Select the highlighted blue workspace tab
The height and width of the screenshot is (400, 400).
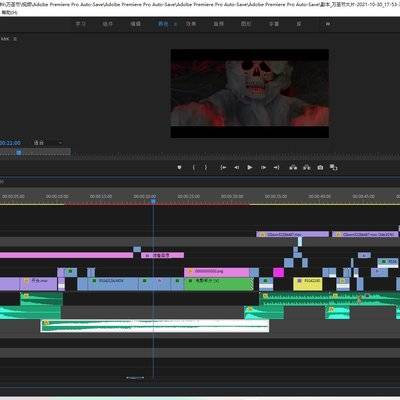coord(163,24)
